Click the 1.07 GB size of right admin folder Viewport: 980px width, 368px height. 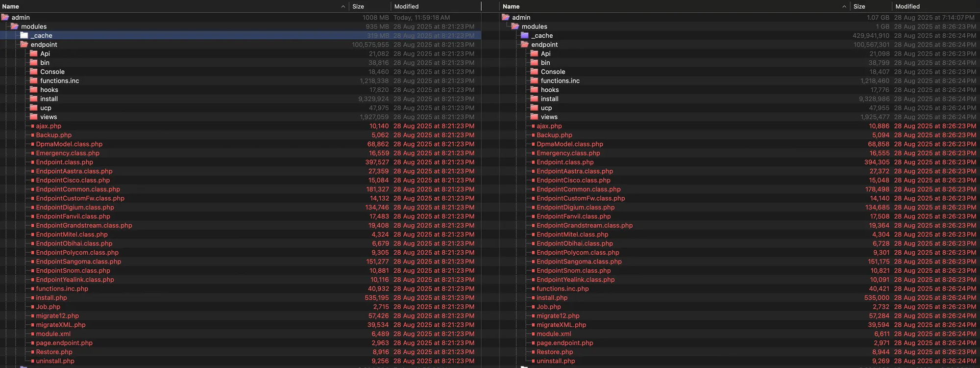(878, 17)
